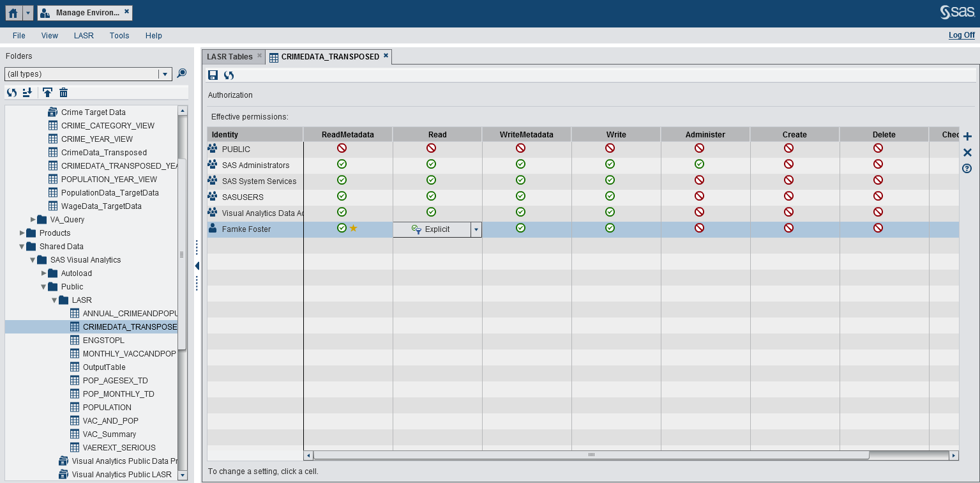Viewport: 980px width, 483px height.
Task: Select the SAS Administrators identity
Action: click(255, 165)
